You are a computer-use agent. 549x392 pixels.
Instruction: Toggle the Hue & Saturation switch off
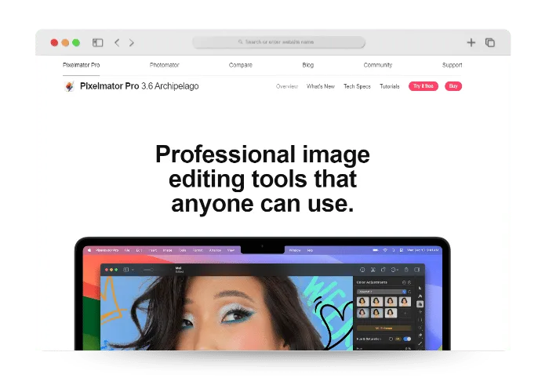point(407,339)
